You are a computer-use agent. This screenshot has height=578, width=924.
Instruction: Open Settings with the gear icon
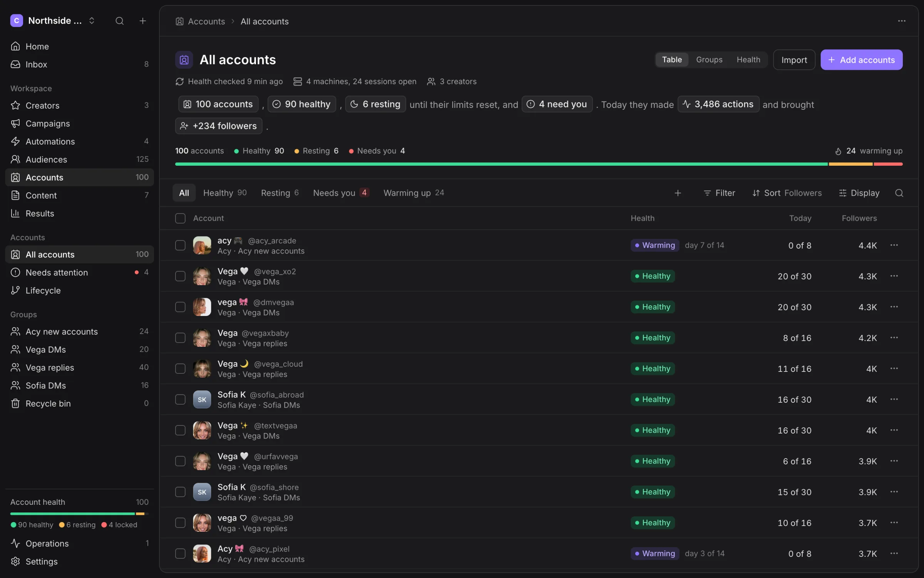(x=79, y=561)
